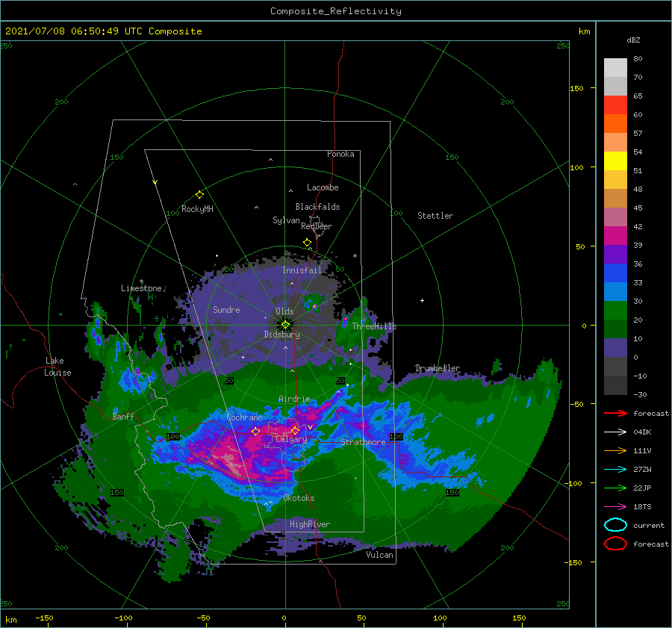This screenshot has height=628, width=672.
Task: Pick the slate violet 10–0 dBZ swatch
Action: coord(615,348)
